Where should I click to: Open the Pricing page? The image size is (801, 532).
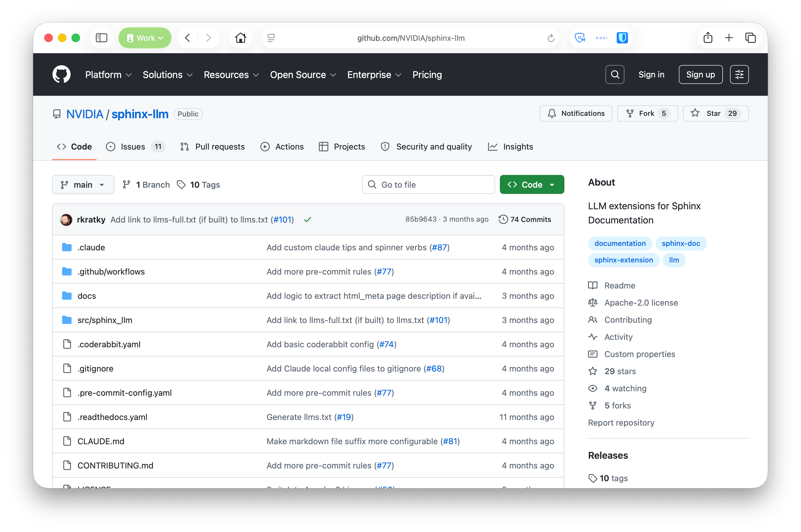pos(427,75)
